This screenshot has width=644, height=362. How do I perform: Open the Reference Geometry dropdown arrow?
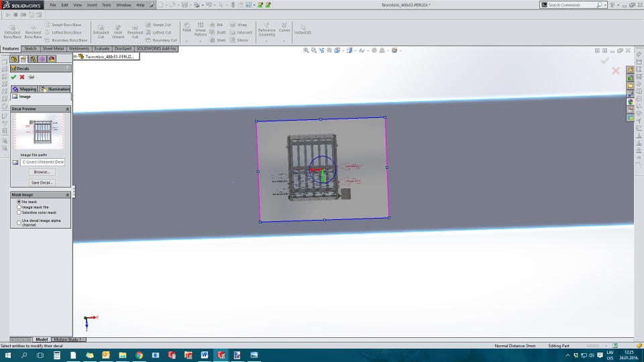[x=266, y=41]
